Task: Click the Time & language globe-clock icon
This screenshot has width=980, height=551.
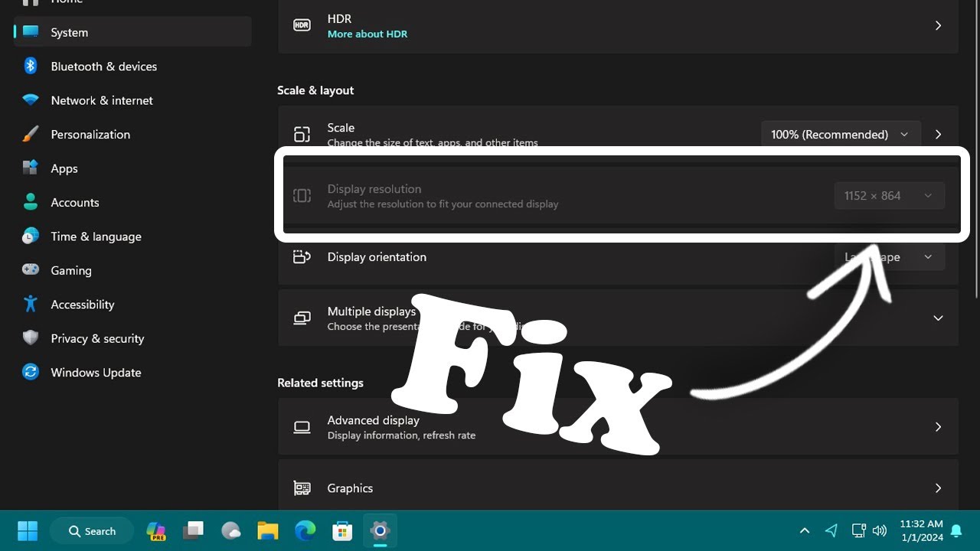Action: [x=31, y=236]
